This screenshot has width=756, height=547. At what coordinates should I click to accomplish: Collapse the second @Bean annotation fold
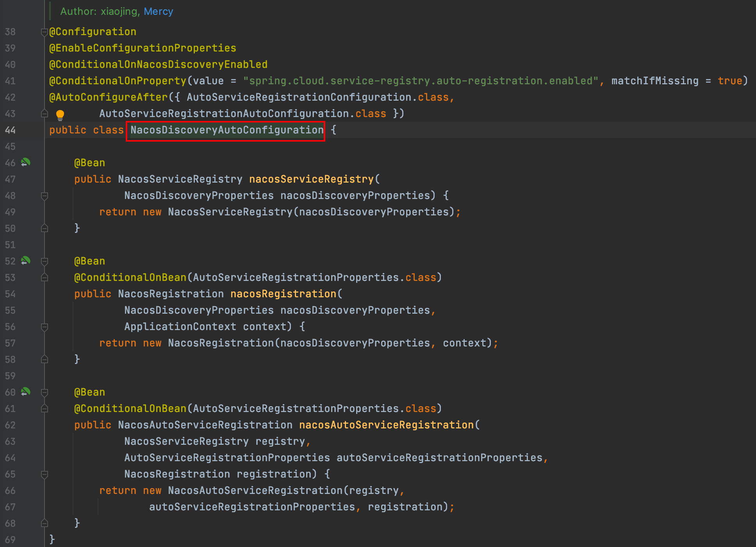(x=45, y=261)
